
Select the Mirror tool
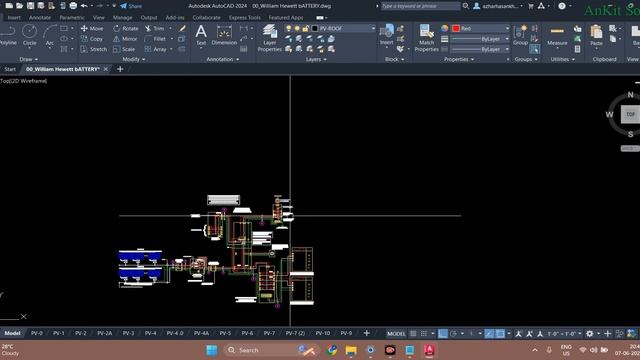point(125,39)
